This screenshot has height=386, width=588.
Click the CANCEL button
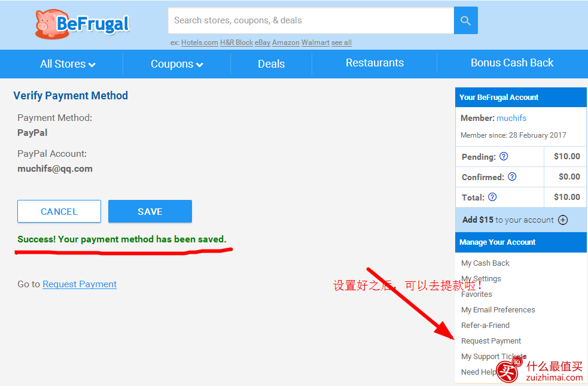coord(59,212)
